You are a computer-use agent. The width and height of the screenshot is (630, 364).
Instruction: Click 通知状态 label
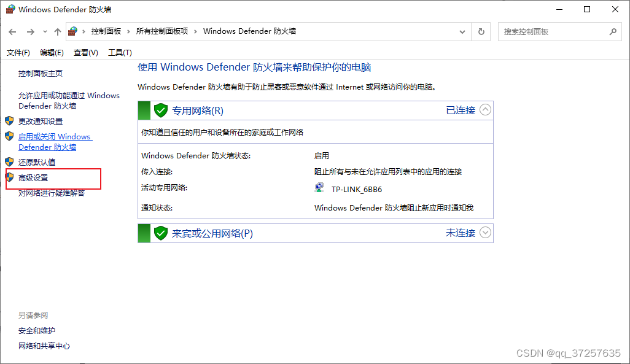pyautogui.click(x=157, y=207)
